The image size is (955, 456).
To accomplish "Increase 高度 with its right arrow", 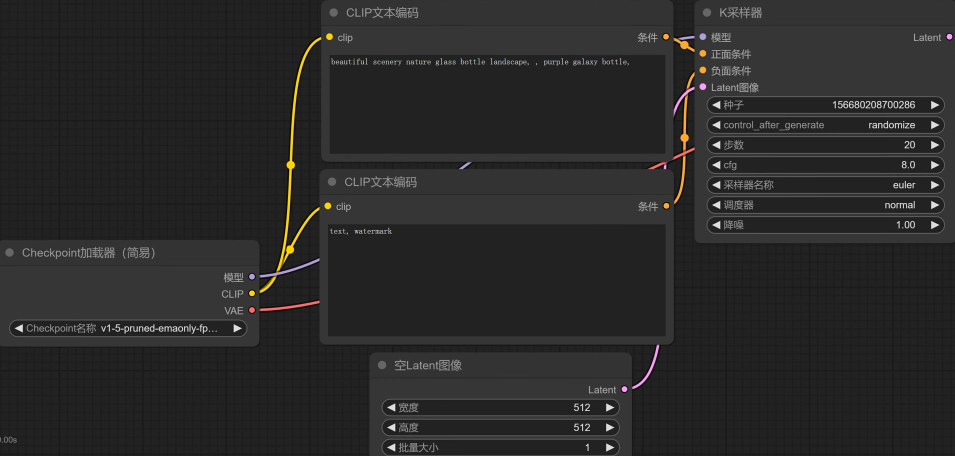I will (x=610, y=427).
